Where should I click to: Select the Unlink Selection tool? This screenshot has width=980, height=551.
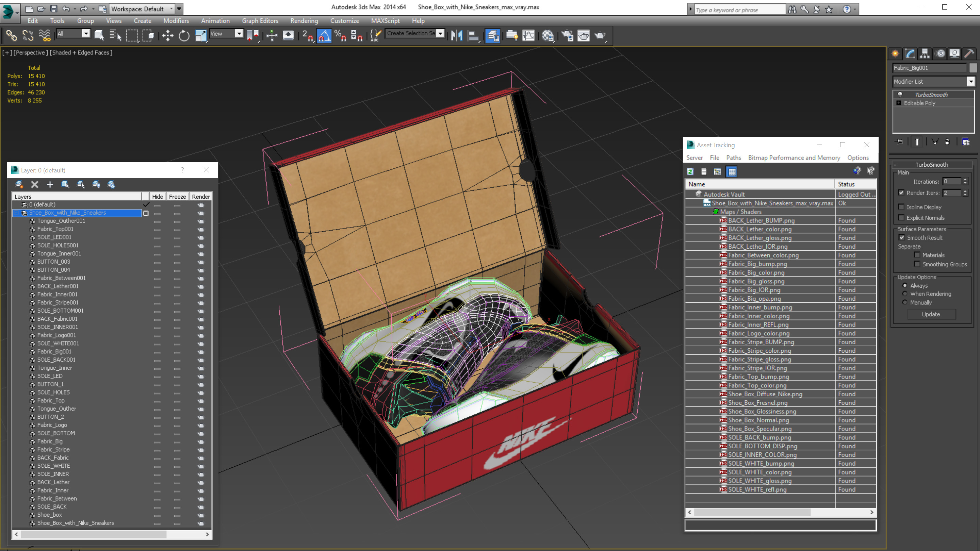tap(28, 36)
